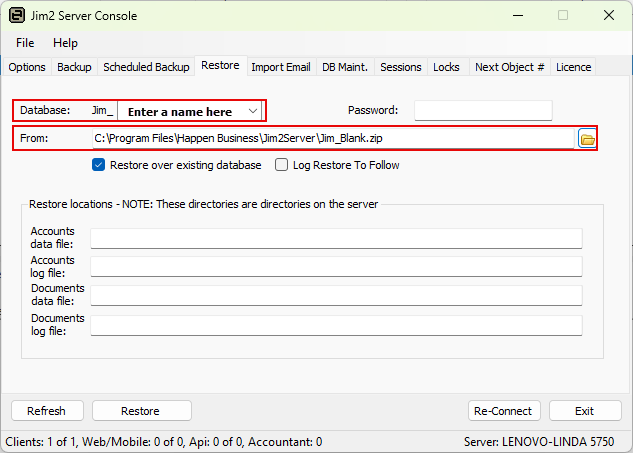This screenshot has width=633, height=453.
Task: Switch to the Backup tab
Action: pyautogui.click(x=74, y=67)
